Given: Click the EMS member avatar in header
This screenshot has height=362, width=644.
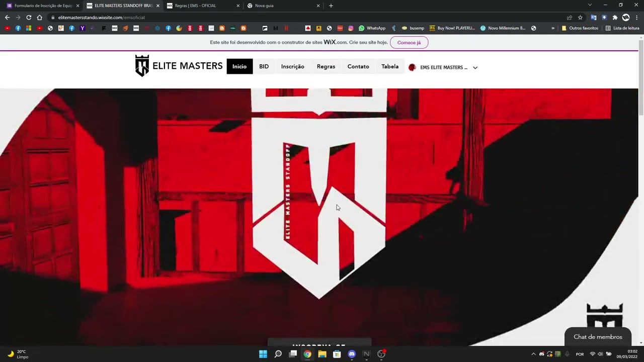Looking at the screenshot, I should [412, 67].
